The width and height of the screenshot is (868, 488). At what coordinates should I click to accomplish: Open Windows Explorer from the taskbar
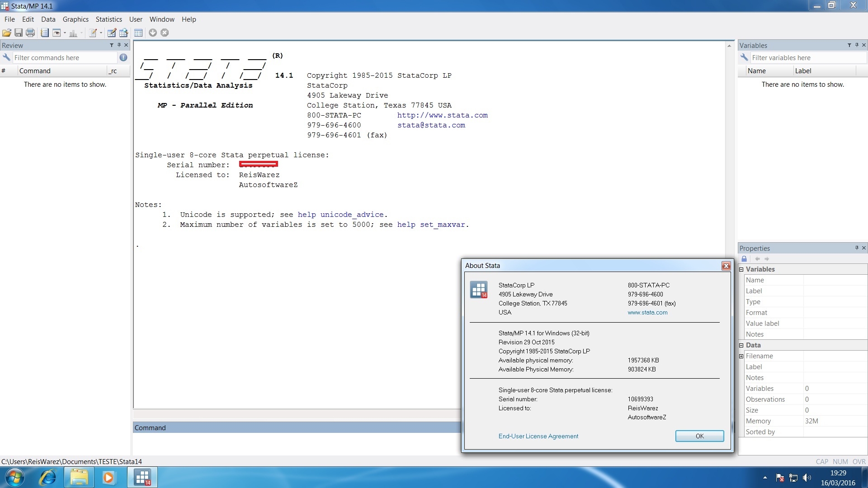click(x=79, y=478)
